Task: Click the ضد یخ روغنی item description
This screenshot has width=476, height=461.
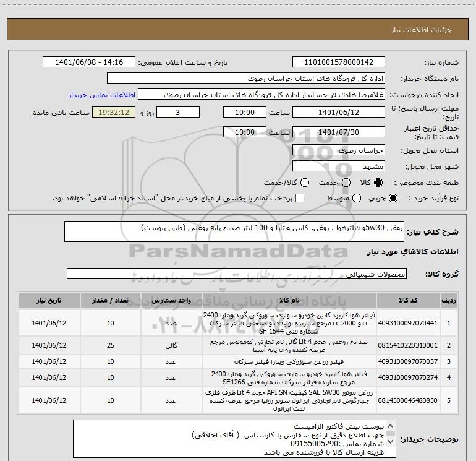Action: point(289,346)
